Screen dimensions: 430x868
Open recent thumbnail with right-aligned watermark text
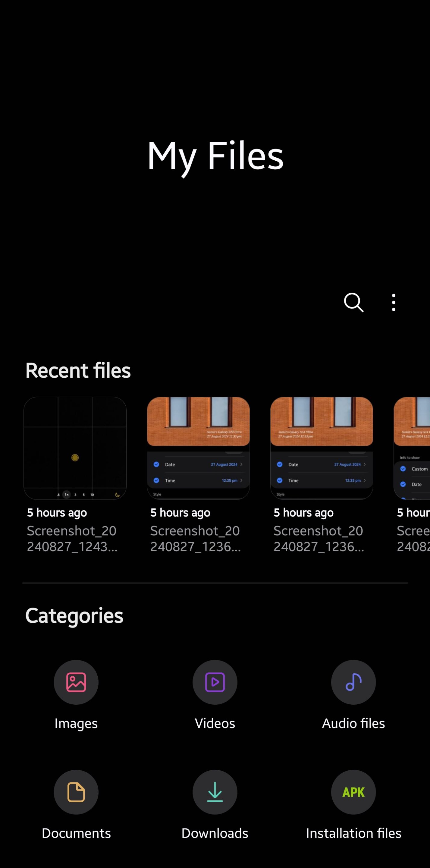[x=199, y=448]
